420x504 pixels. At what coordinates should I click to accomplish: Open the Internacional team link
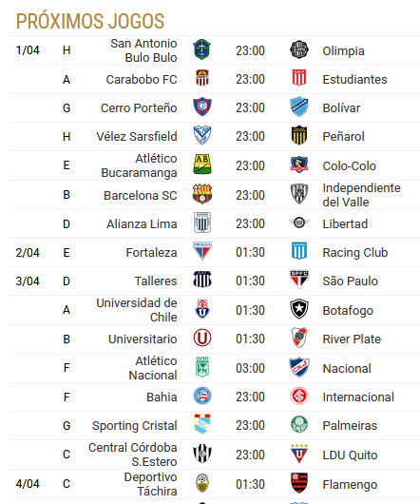(x=358, y=397)
